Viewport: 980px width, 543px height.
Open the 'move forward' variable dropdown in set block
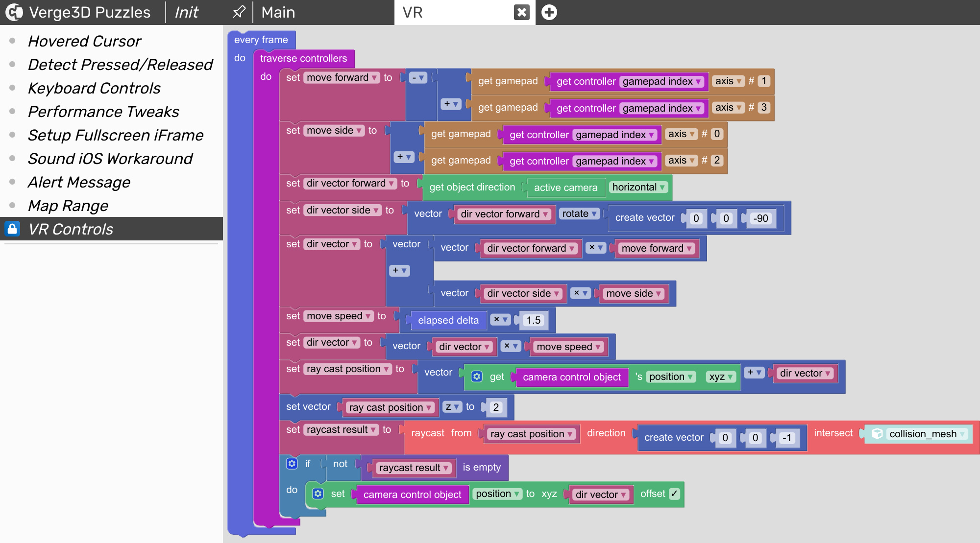pos(342,77)
